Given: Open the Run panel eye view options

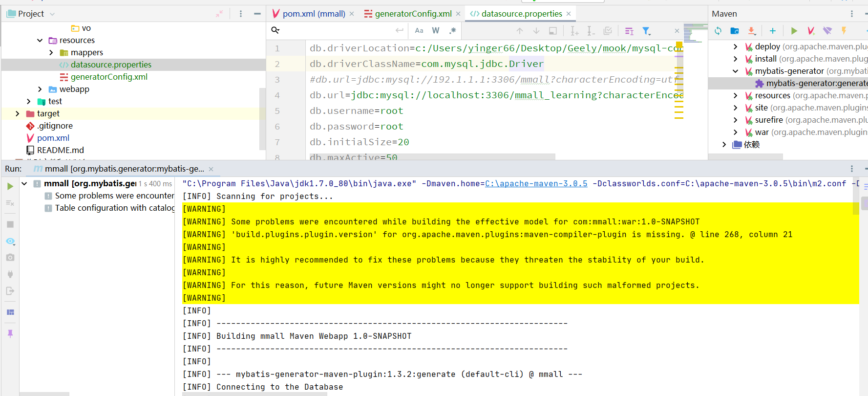Looking at the screenshot, I should pyautogui.click(x=10, y=242).
